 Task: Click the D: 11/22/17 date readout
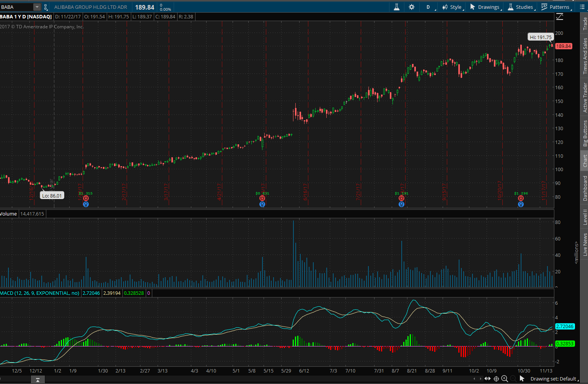68,16
